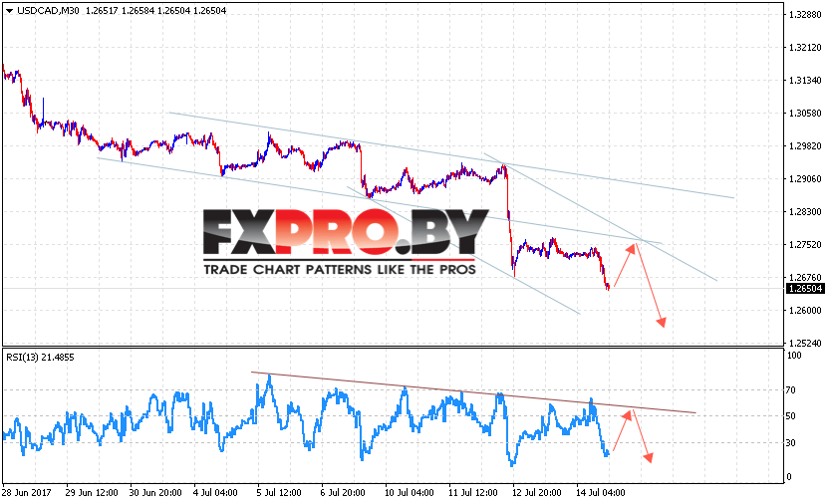Click the 1.26000 price axis label

tap(805, 310)
